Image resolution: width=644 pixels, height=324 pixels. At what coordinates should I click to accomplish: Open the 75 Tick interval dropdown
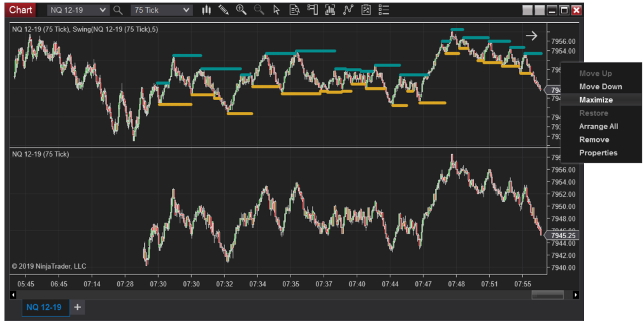click(161, 10)
